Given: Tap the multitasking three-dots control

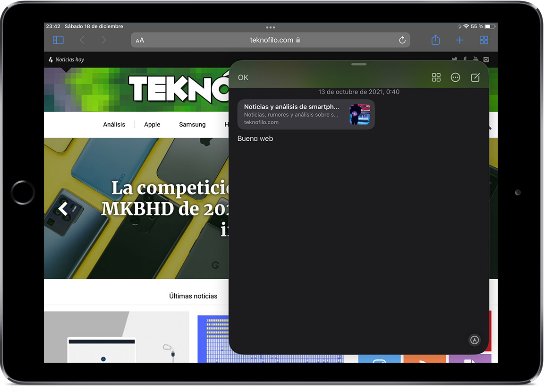Looking at the screenshot, I should point(271,27).
